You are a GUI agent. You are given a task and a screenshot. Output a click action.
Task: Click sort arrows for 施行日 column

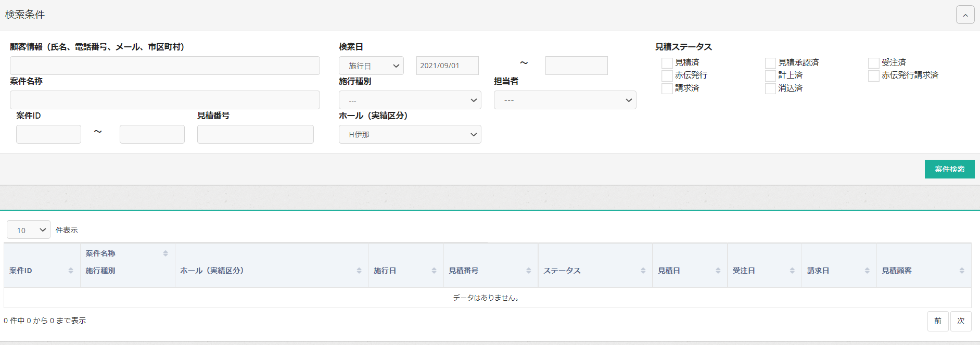pos(434,271)
